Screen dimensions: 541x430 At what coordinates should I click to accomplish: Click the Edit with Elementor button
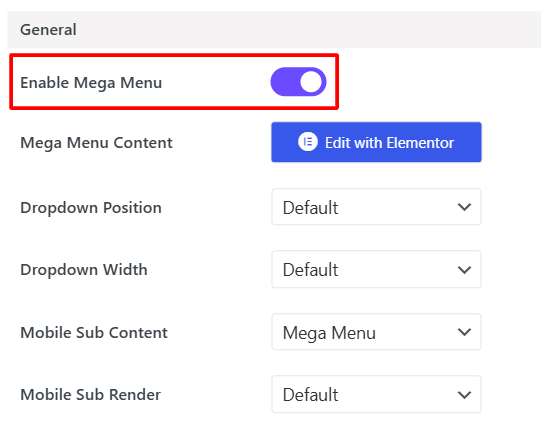pos(376,142)
